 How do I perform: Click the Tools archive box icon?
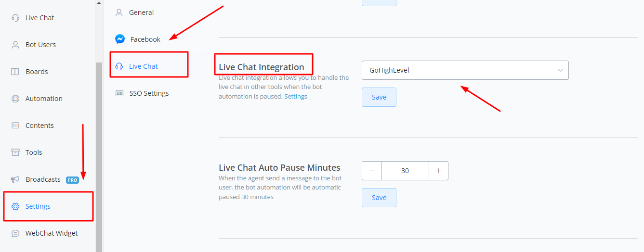click(15, 152)
